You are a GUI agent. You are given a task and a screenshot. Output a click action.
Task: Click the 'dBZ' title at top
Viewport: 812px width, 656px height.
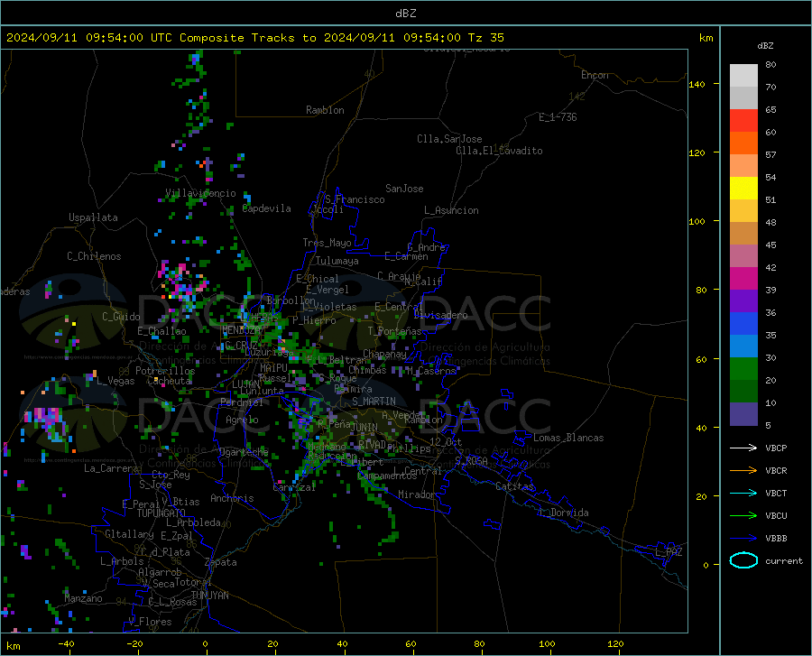click(405, 14)
